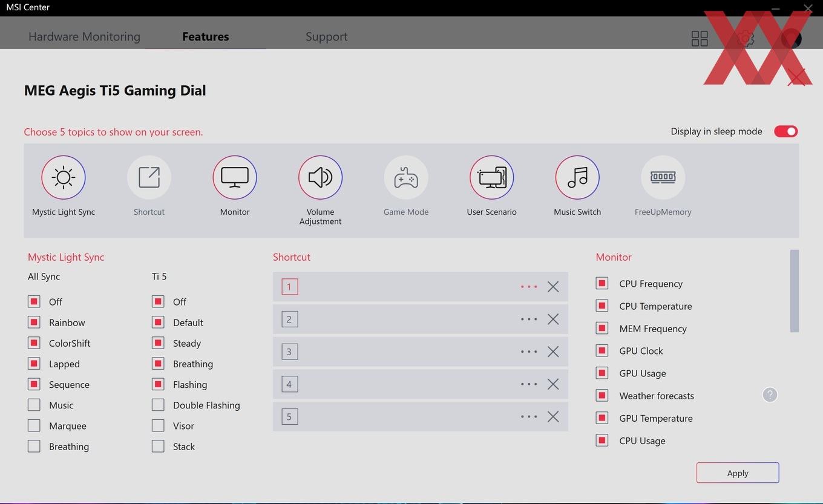Uncheck Weather forecasts monitor checkbox
The width and height of the screenshot is (823, 504).
click(602, 395)
